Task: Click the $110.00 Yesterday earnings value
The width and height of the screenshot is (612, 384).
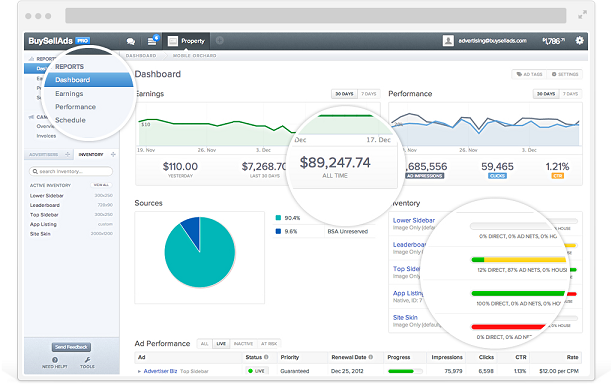Action: coord(180,167)
